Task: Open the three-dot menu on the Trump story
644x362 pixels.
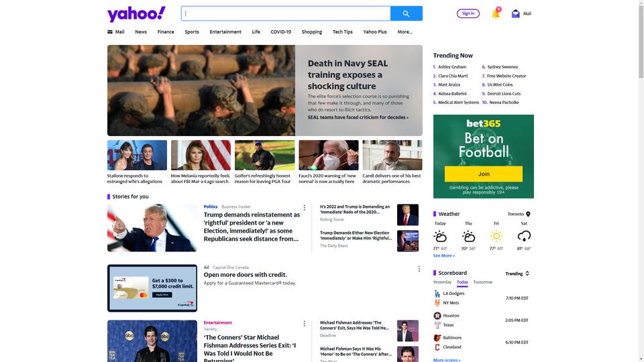Action: click(305, 208)
